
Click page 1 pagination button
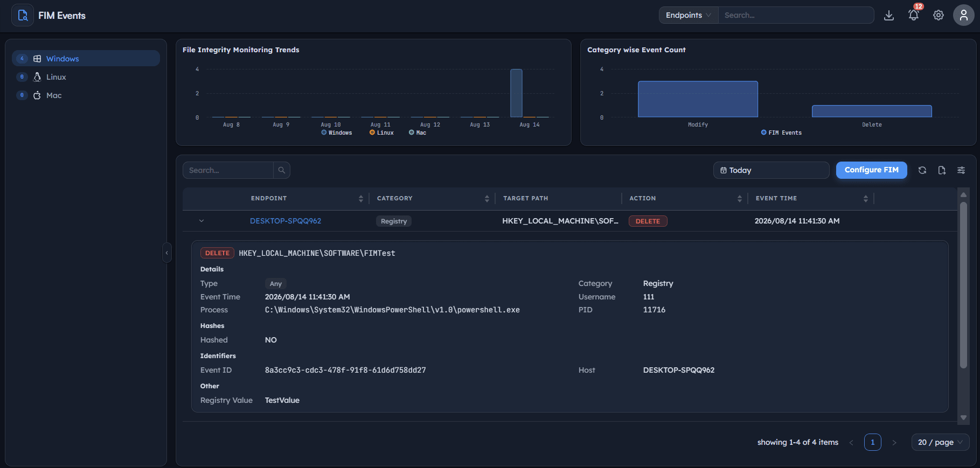873,442
